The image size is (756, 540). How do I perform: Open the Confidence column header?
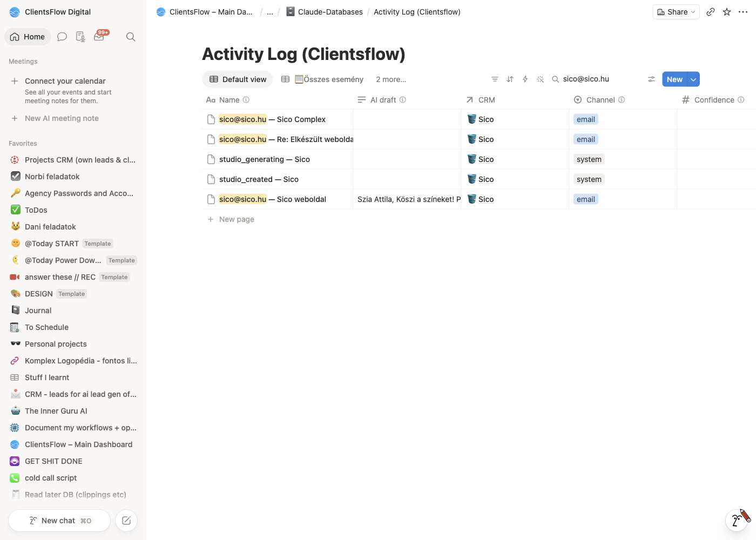coord(713,100)
